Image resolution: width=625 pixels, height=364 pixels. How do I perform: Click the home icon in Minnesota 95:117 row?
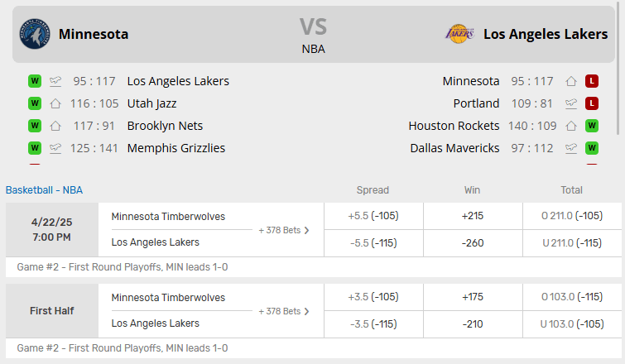pyautogui.click(x=571, y=81)
